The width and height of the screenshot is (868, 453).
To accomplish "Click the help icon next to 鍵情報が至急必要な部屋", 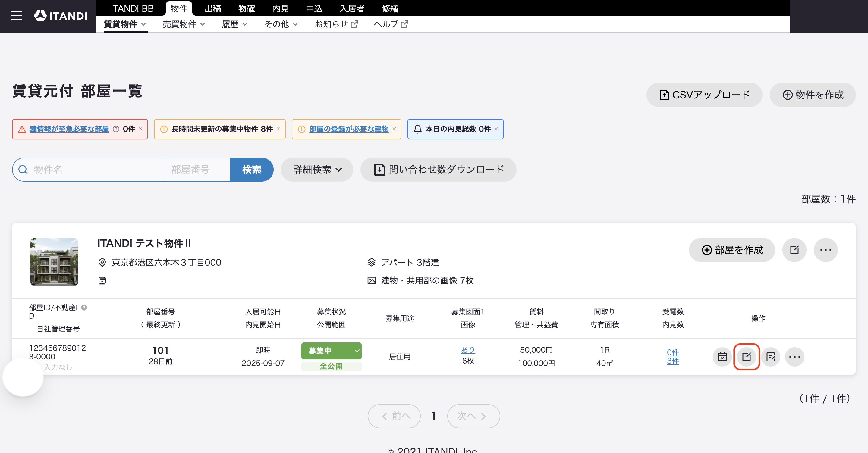I will click(116, 129).
